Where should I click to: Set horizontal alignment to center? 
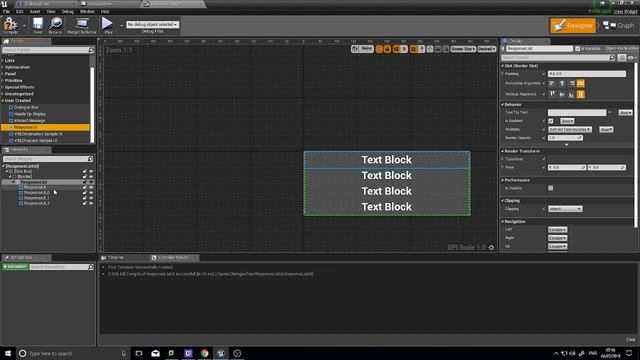point(562,83)
